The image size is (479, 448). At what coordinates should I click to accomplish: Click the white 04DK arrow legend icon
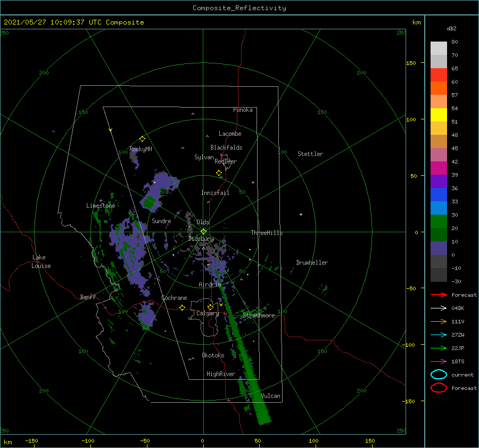pos(439,308)
